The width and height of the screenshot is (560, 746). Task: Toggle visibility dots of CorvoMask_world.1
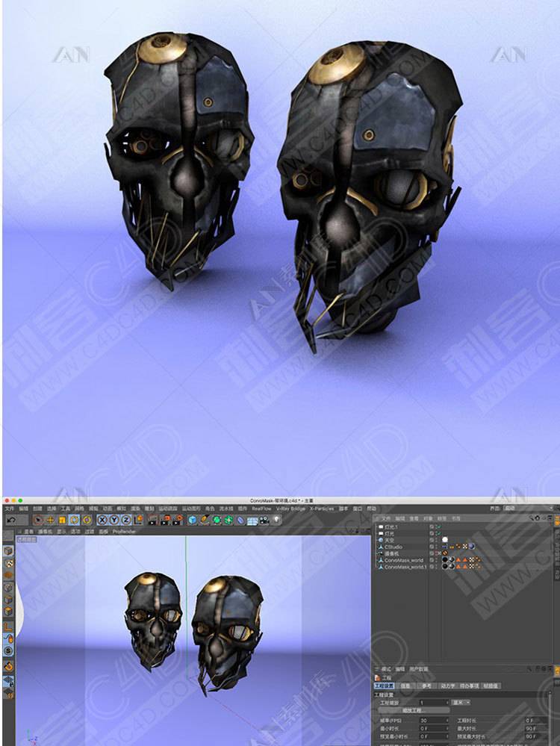coord(436,567)
